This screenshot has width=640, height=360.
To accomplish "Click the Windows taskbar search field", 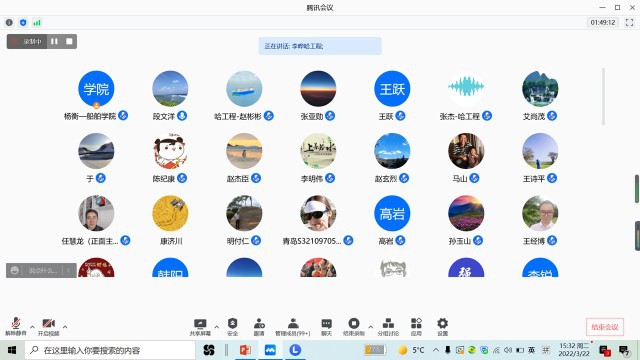I will coord(110,350).
